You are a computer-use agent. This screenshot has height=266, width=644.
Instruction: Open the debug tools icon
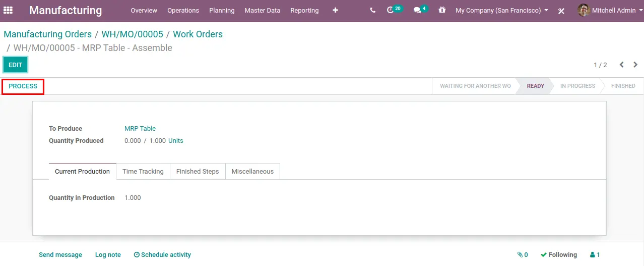pos(561,11)
